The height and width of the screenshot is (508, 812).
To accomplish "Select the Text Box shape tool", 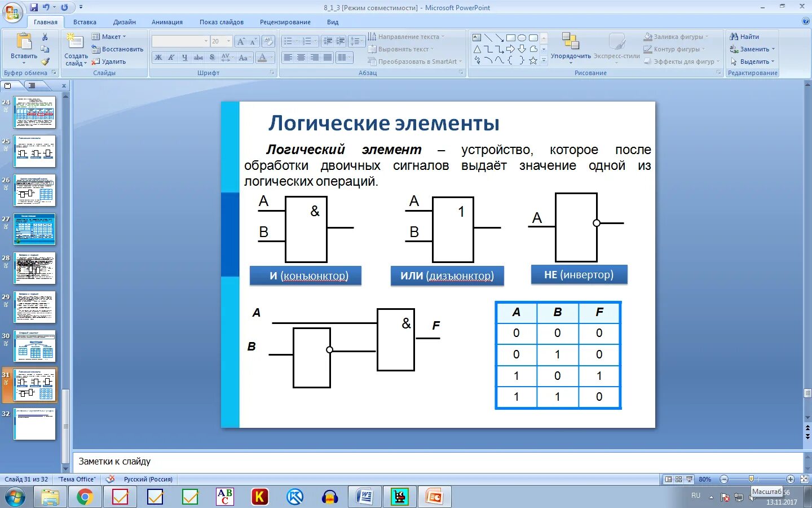I will tap(477, 38).
